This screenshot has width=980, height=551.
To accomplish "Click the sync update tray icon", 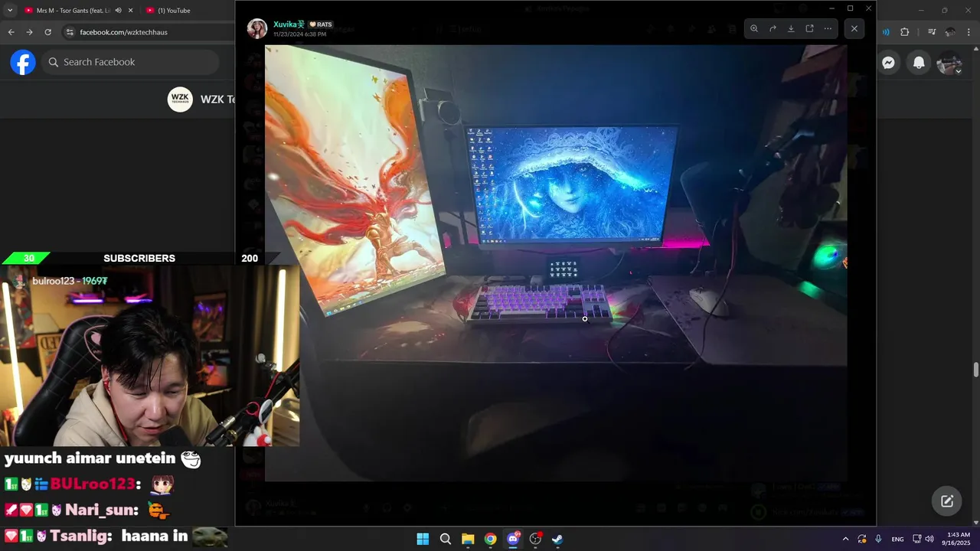I will pos(862,539).
